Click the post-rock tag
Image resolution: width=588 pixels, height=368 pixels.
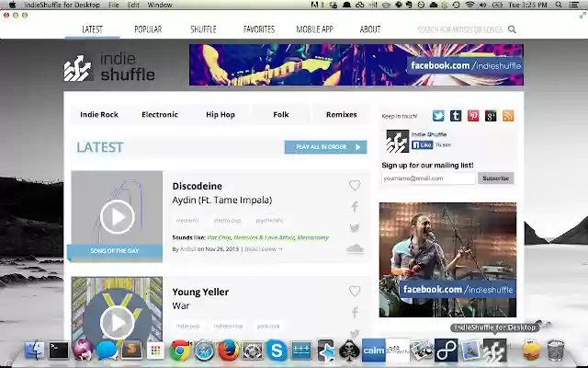268,326
